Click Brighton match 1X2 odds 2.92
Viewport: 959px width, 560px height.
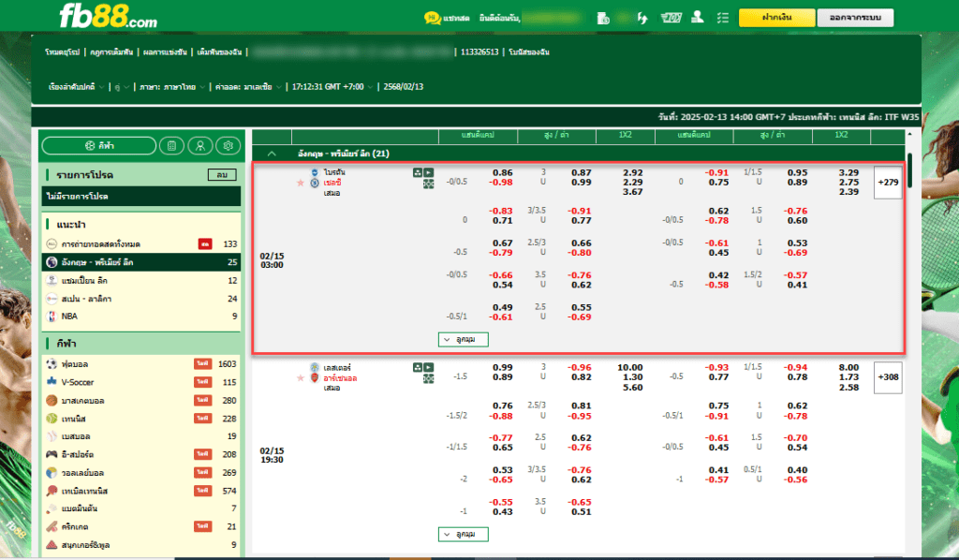632,173
